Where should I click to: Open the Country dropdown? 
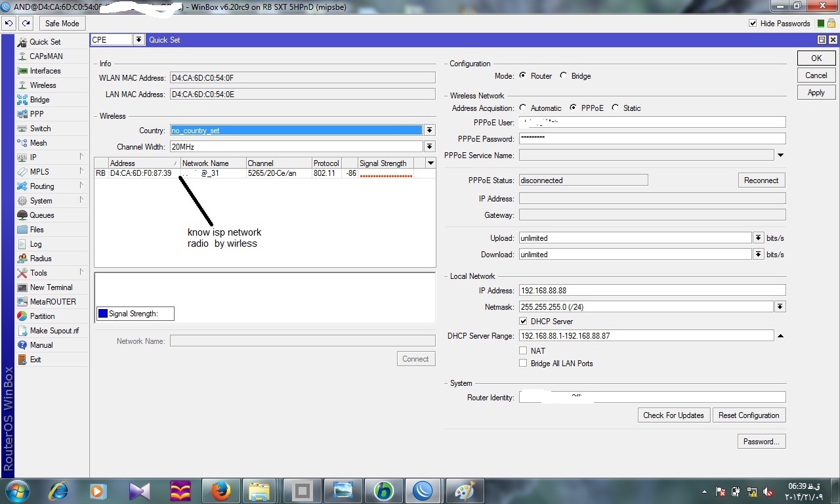pyautogui.click(x=430, y=130)
